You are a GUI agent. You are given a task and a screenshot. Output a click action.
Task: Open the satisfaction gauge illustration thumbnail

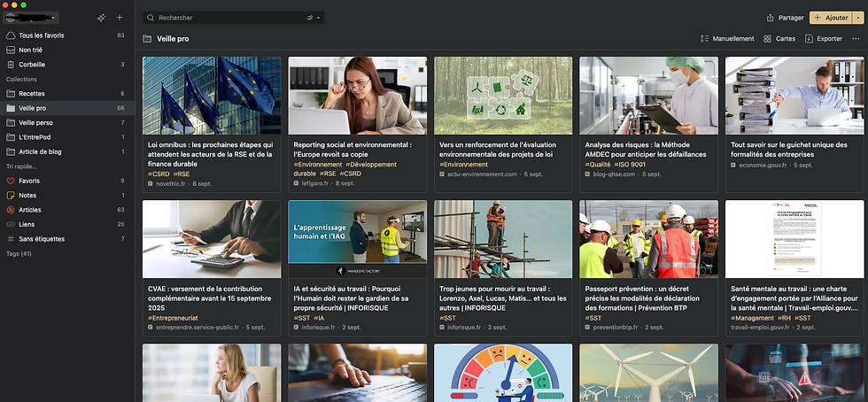click(x=503, y=373)
